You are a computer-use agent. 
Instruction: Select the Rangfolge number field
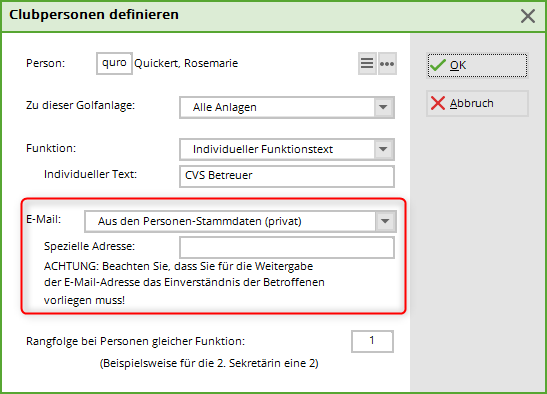[372, 341]
